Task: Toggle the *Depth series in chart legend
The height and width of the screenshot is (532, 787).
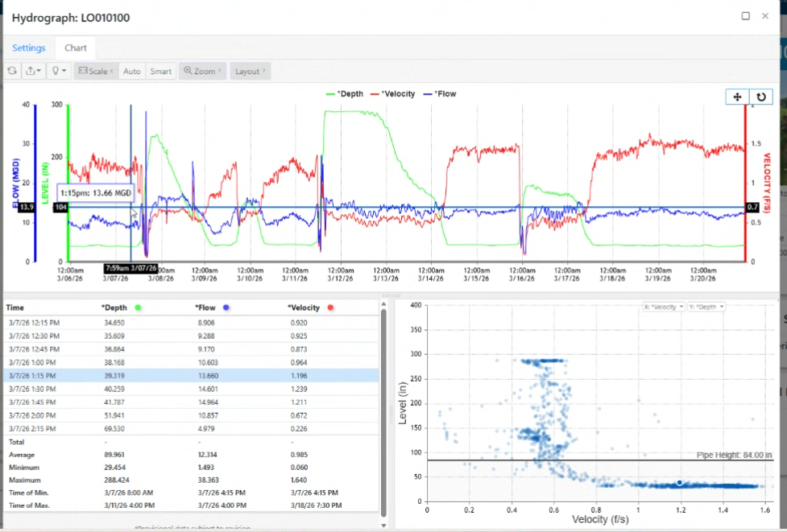Action: pos(345,94)
